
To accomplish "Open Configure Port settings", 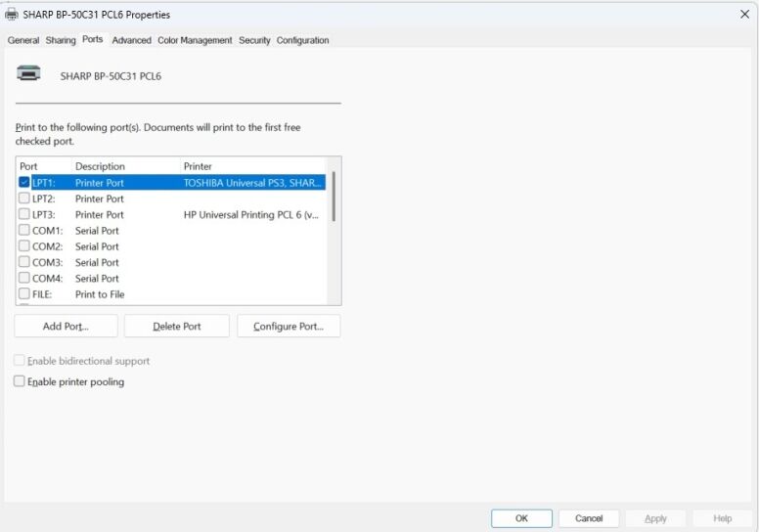I will (289, 327).
